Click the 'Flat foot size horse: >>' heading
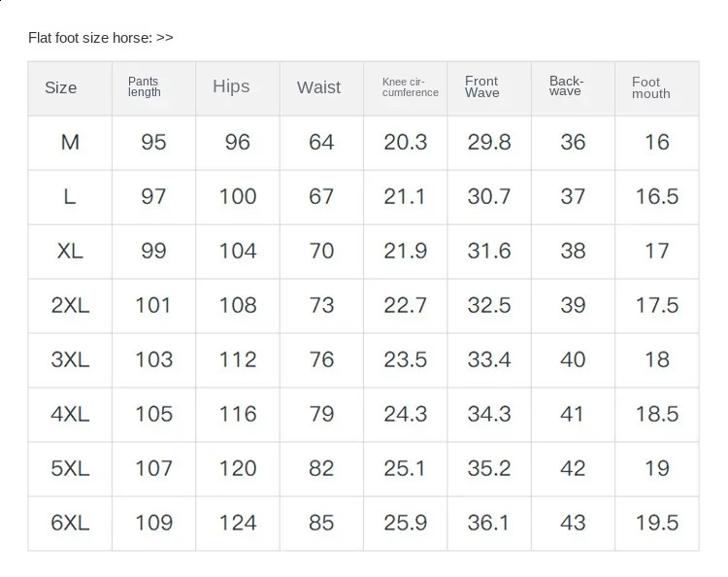The width and height of the screenshot is (728, 577). pos(101,38)
